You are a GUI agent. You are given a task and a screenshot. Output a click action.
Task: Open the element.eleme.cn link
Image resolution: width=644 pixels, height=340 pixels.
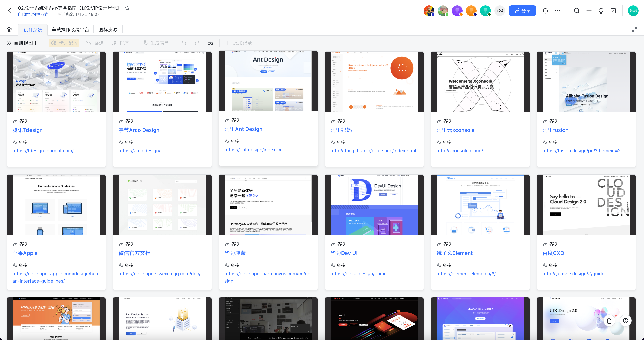(466, 273)
